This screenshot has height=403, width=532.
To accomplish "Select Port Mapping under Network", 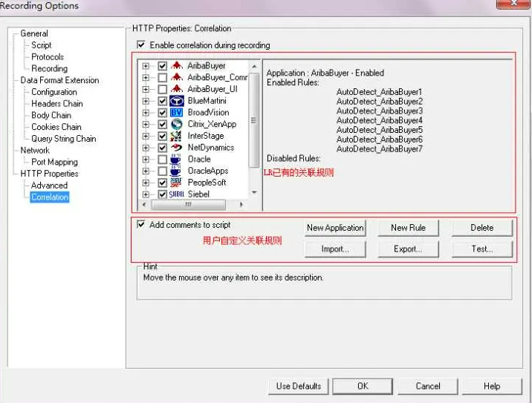I will pos(54,162).
